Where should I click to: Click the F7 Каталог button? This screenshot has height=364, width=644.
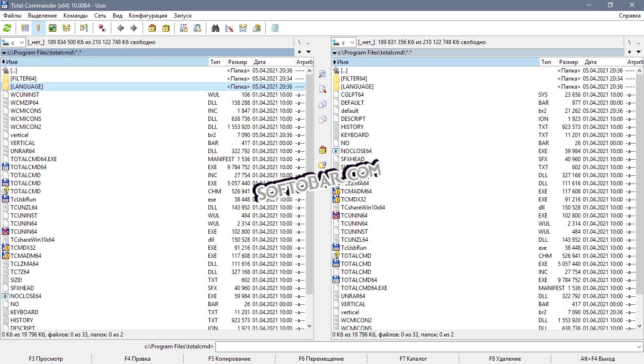[413, 359]
